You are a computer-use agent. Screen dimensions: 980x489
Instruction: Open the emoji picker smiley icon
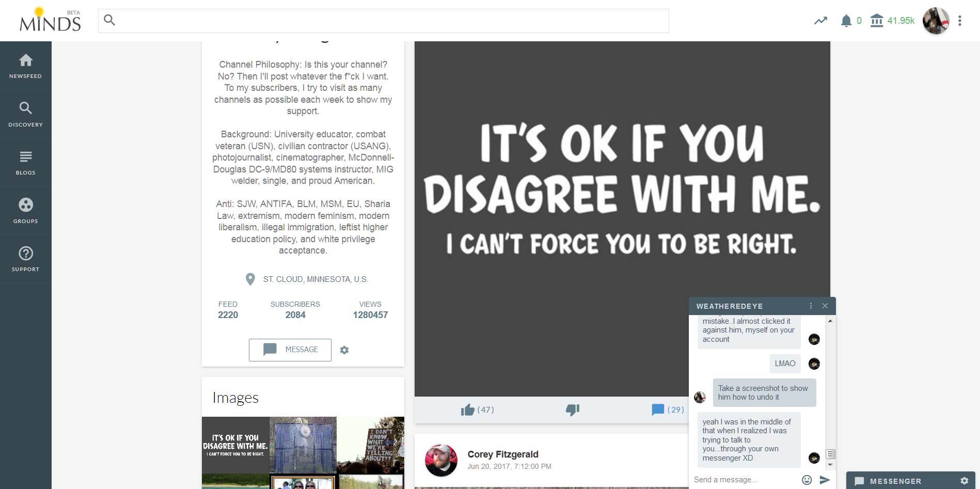coord(807,480)
